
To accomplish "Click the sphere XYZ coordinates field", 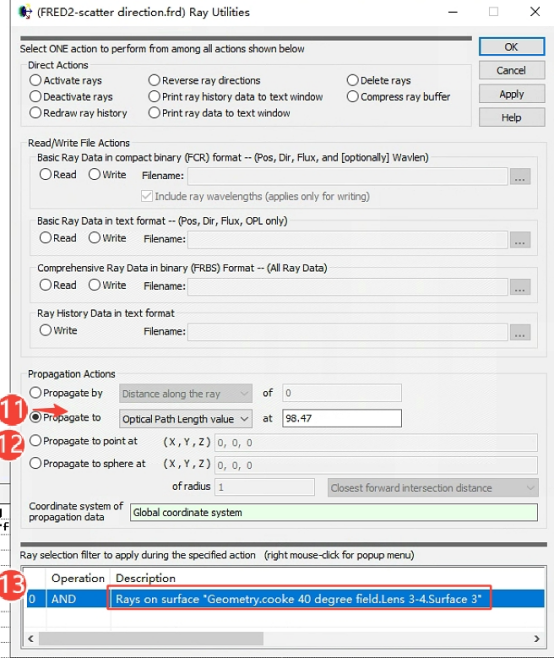I will 376,465.
